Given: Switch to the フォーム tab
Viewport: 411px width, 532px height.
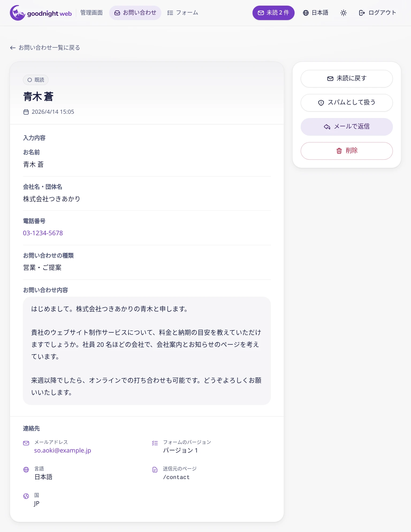Looking at the screenshot, I should pyautogui.click(x=183, y=13).
